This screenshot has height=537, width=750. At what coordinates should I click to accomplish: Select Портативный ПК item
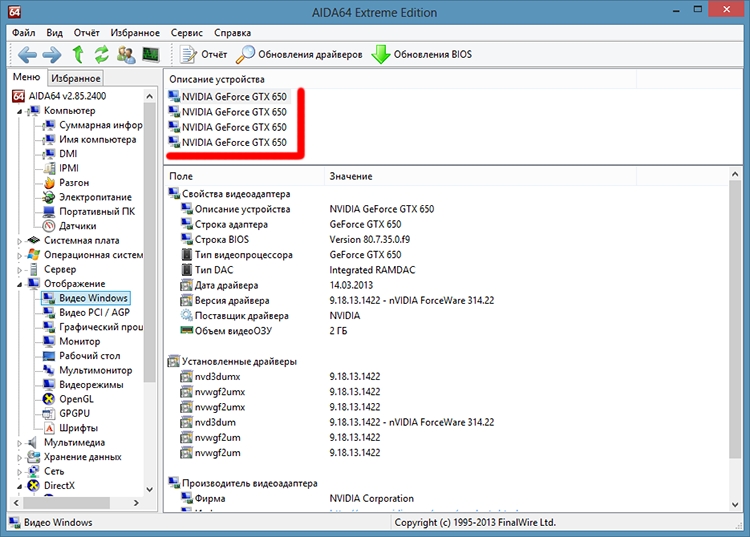(89, 211)
